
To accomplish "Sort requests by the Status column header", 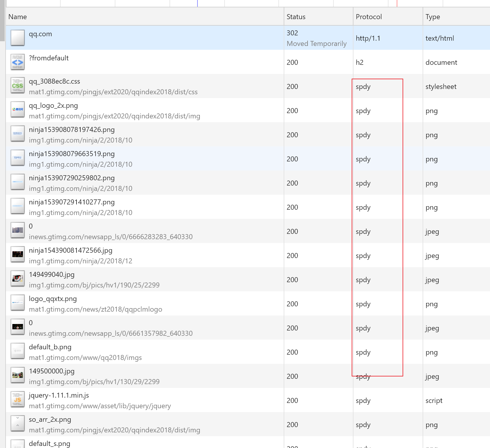I will point(296,17).
